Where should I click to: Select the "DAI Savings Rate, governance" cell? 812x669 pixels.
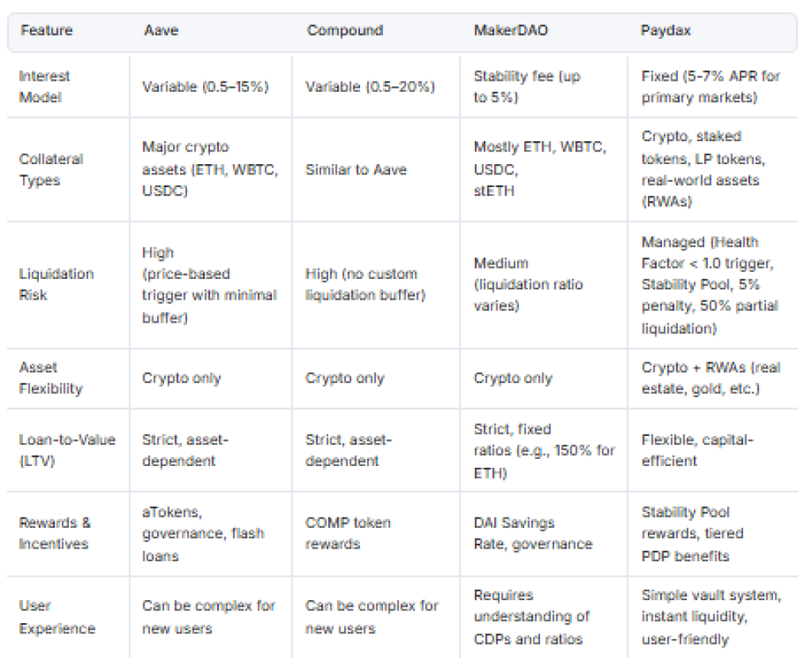[x=533, y=533]
